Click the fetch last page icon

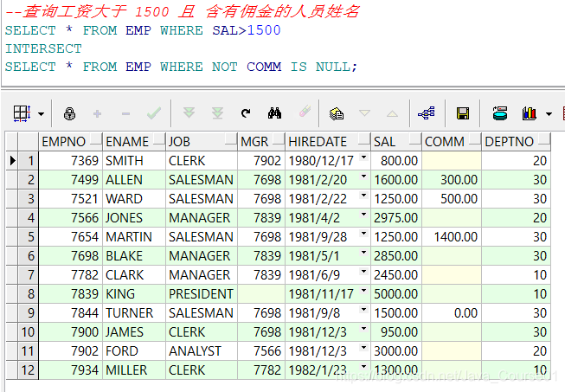coord(218,113)
